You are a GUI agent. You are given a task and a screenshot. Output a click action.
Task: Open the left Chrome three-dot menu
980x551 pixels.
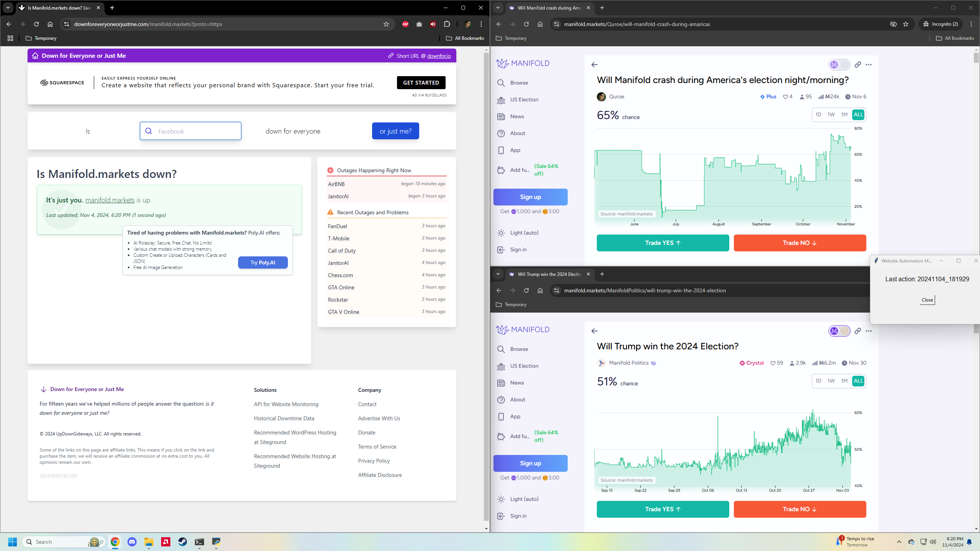coord(481,24)
